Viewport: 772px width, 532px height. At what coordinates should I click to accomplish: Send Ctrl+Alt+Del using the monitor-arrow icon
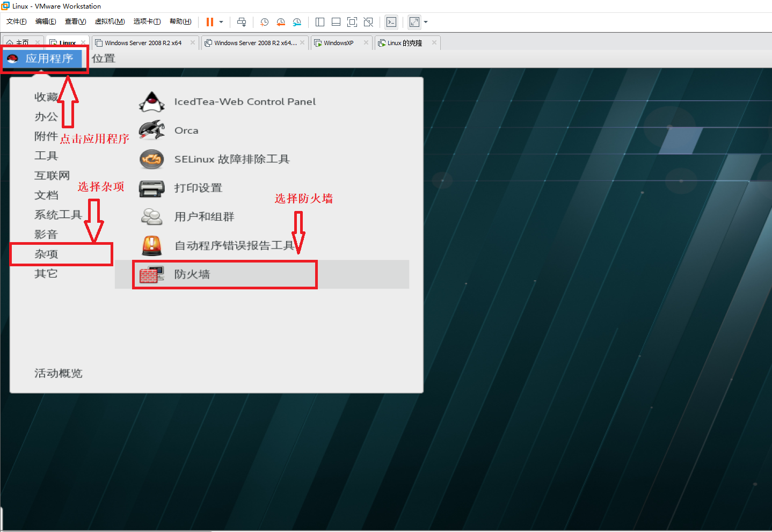(x=242, y=22)
